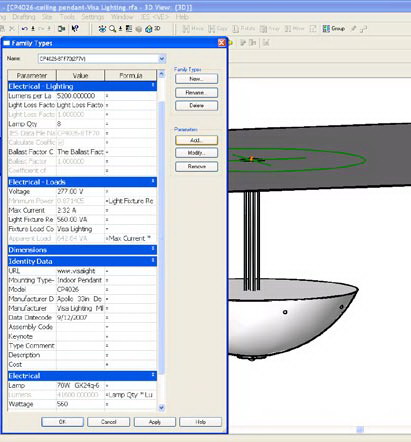Click New family type button
The height and width of the screenshot is (442, 411).
(196, 79)
